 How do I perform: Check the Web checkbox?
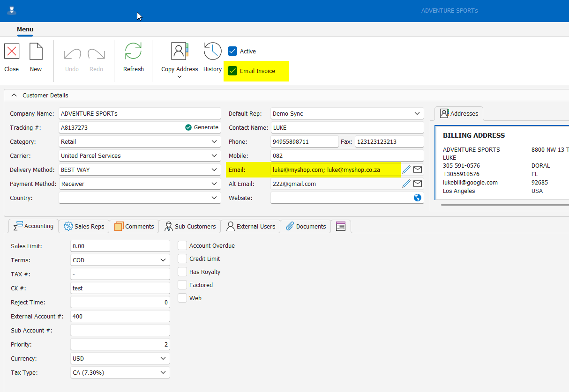pyautogui.click(x=182, y=298)
